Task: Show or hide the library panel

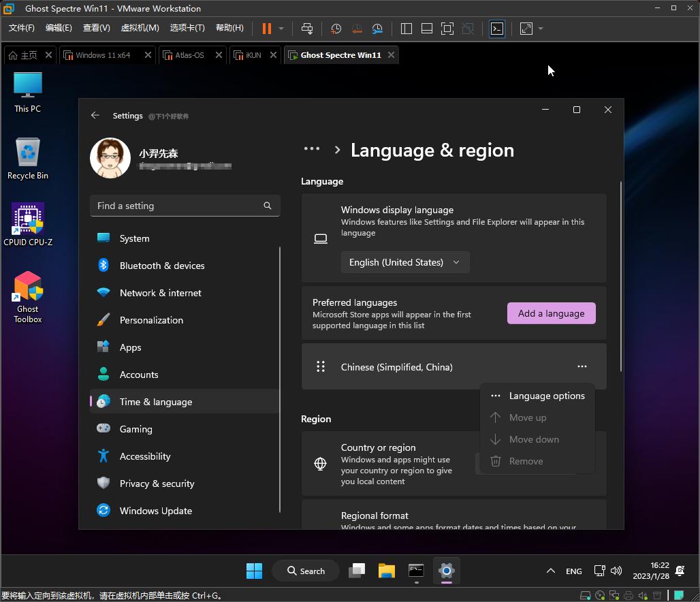Action: pos(406,28)
